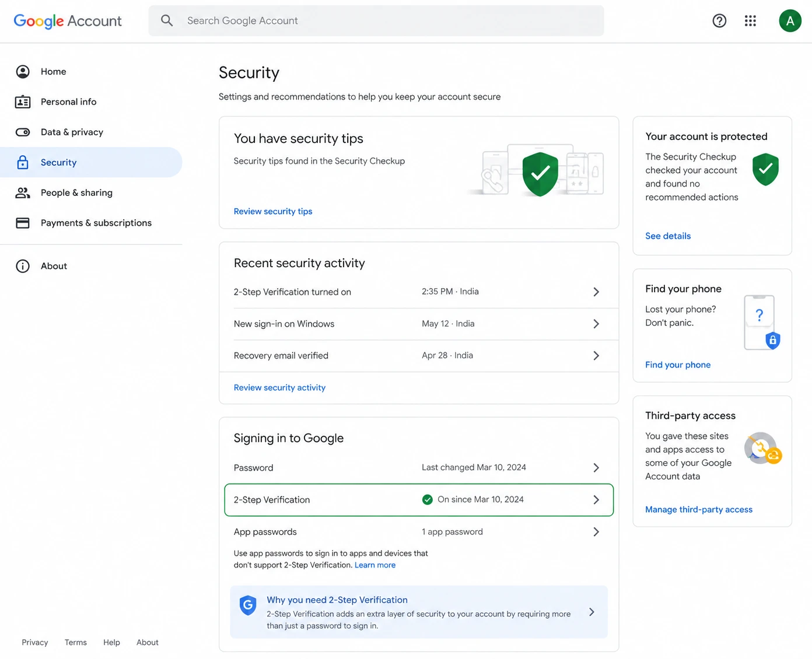Open About in the sidebar
This screenshot has height=659, width=812.
click(x=91, y=267)
